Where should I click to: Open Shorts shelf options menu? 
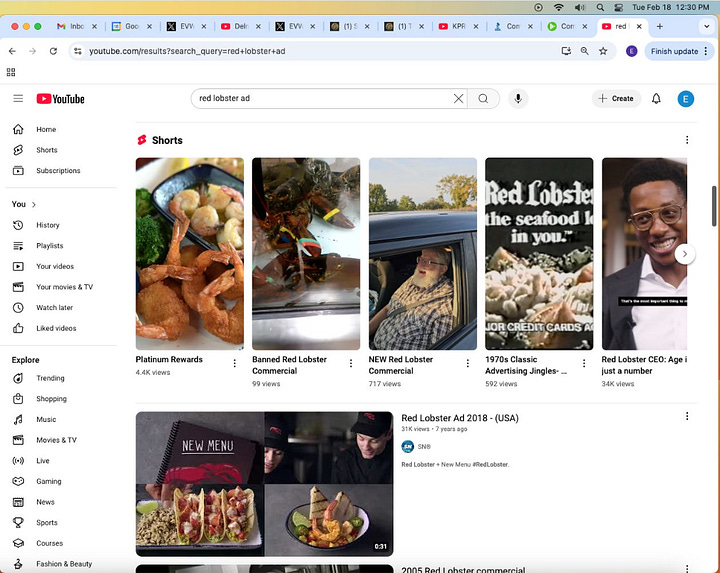[687, 140]
